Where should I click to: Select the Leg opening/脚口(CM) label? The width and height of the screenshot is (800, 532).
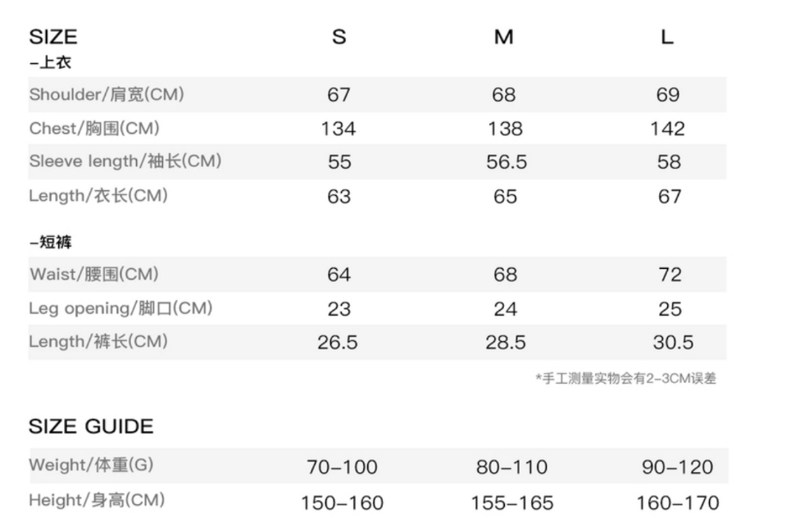[x=120, y=308]
